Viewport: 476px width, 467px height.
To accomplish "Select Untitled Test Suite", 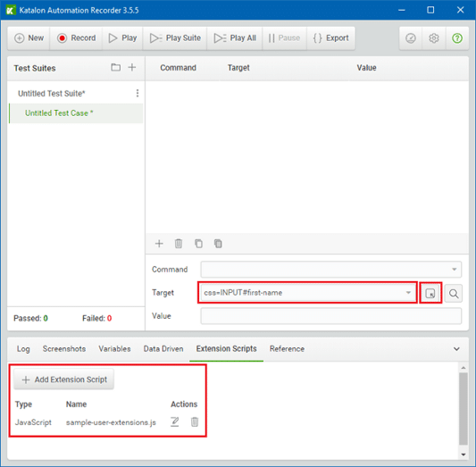I will point(52,94).
